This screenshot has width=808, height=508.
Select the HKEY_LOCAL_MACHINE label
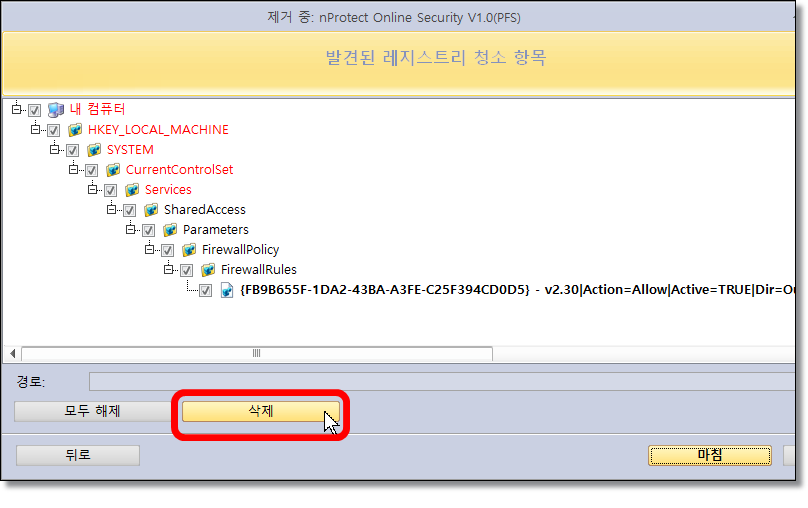(158, 130)
